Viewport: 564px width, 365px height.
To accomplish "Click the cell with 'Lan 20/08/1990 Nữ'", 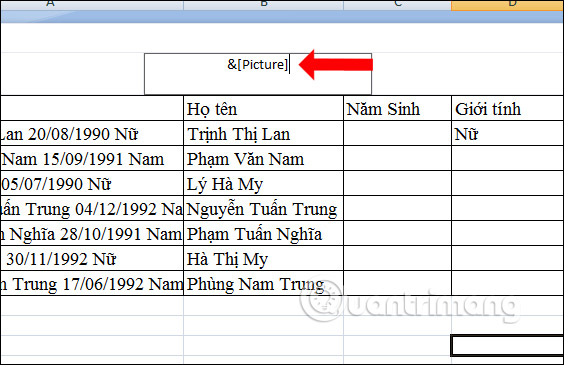I will tap(92, 133).
